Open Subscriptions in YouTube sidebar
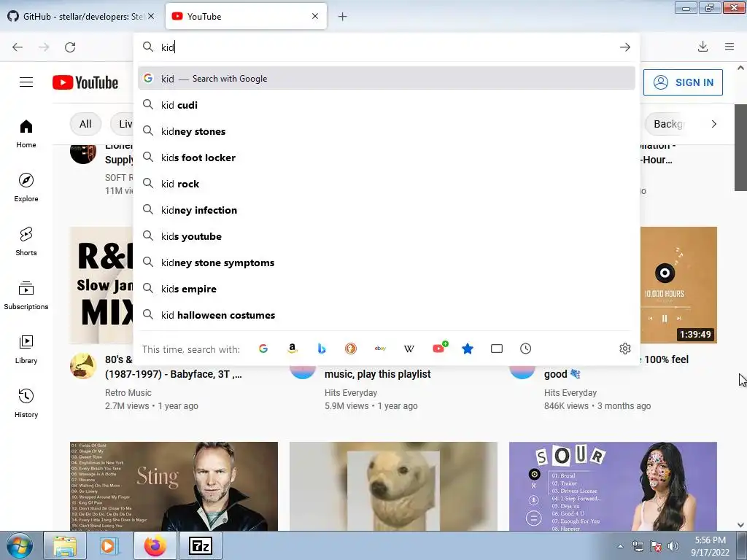The image size is (747, 560). pyautogui.click(x=26, y=295)
